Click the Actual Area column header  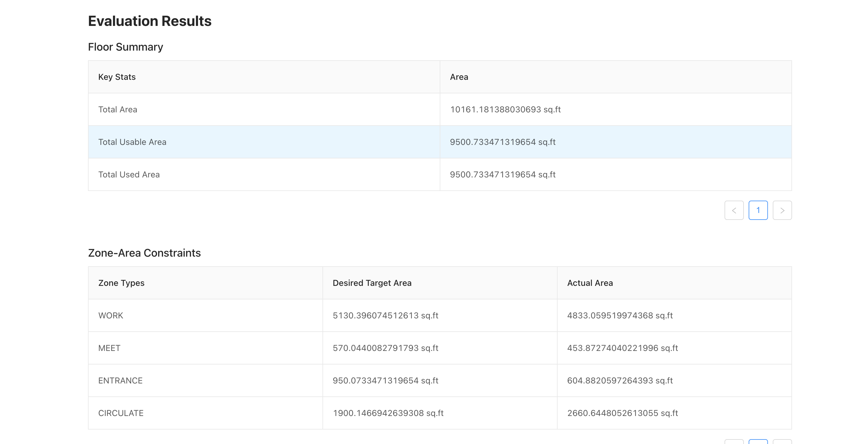[x=590, y=283]
